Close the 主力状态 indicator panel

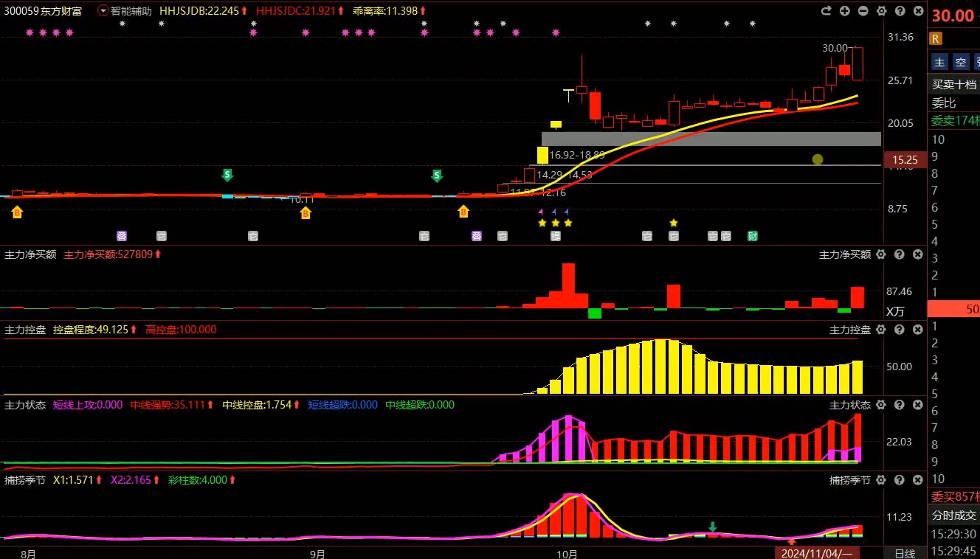[x=917, y=405]
